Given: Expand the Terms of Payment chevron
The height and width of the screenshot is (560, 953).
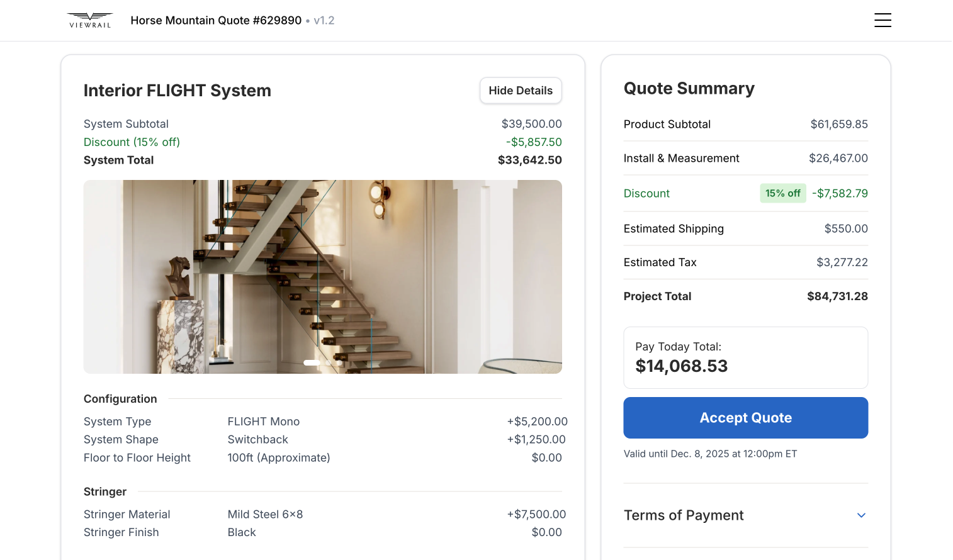Looking at the screenshot, I should [861, 515].
